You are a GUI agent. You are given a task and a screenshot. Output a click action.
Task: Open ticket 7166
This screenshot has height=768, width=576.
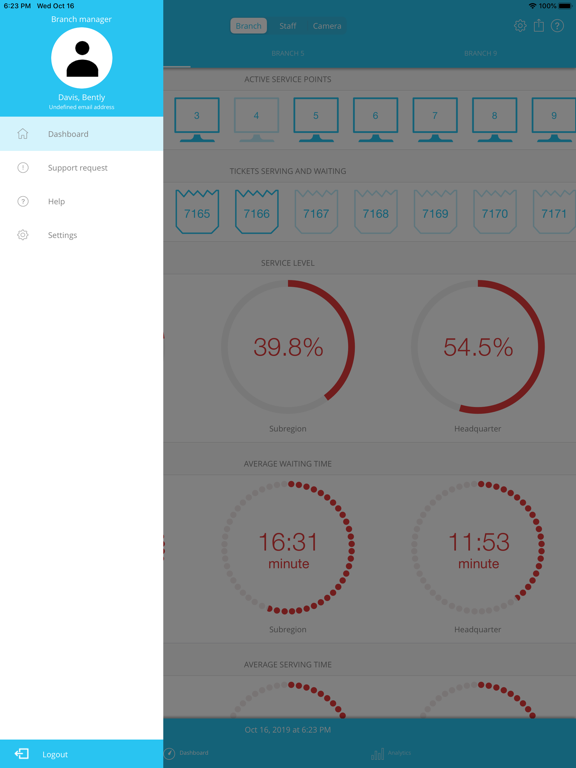point(257,212)
